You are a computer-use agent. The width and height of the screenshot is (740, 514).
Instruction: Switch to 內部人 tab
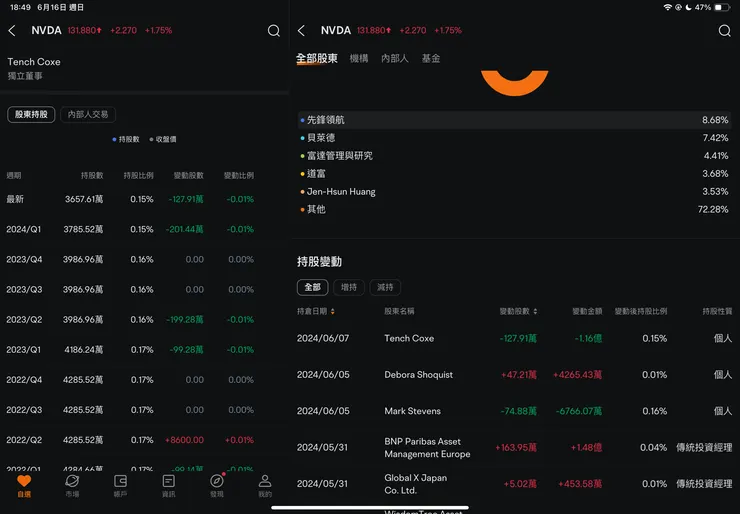coord(395,59)
